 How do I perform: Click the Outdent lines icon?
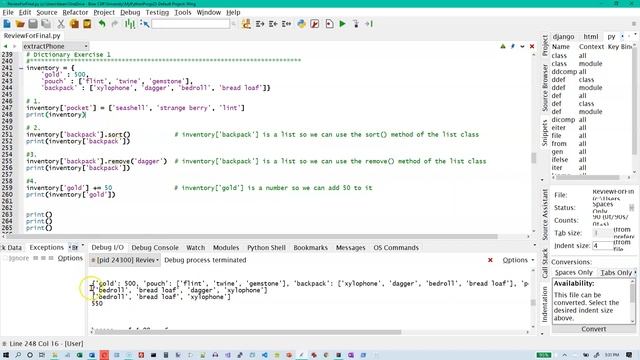click(273, 24)
